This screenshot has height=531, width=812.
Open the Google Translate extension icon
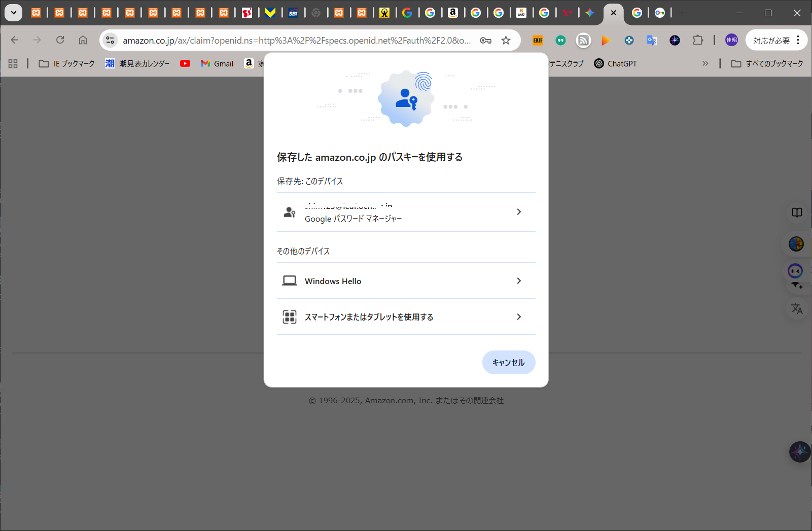click(x=652, y=40)
